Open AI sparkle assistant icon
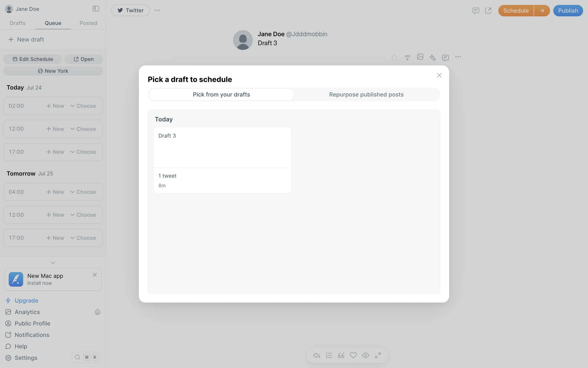Screen dimensions: 588x368 coord(432,58)
